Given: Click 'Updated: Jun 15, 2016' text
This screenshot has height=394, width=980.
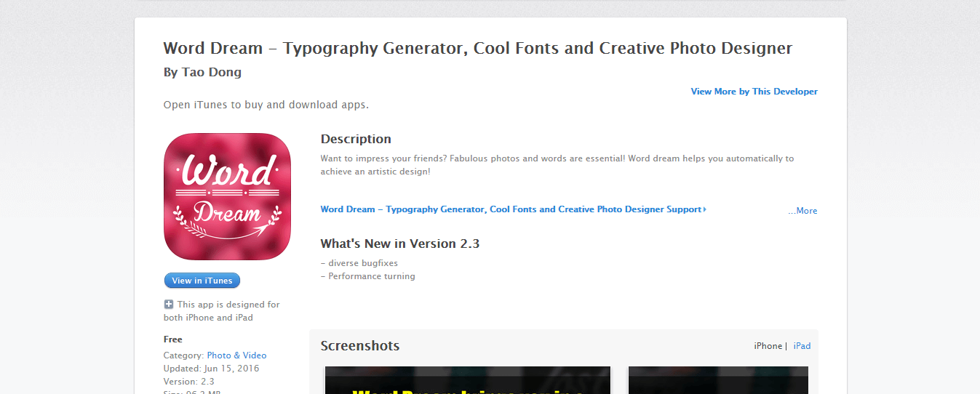Looking at the screenshot, I should tap(212, 369).
